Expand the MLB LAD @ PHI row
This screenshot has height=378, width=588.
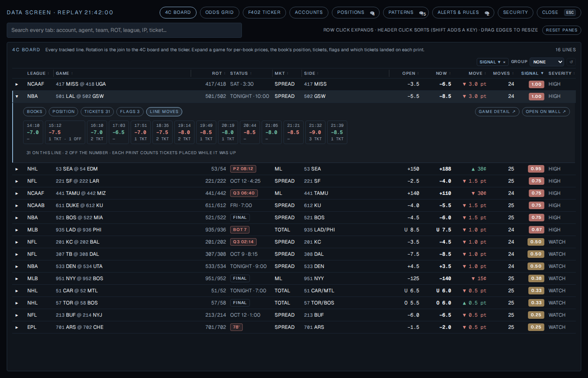tap(17, 230)
